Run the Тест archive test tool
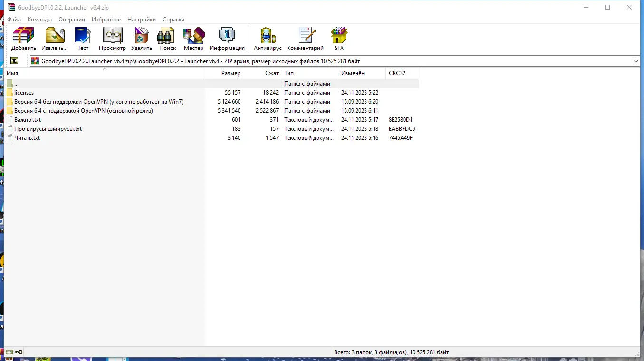This screenshot has width=644, height=361. click(x=83, y=39)
